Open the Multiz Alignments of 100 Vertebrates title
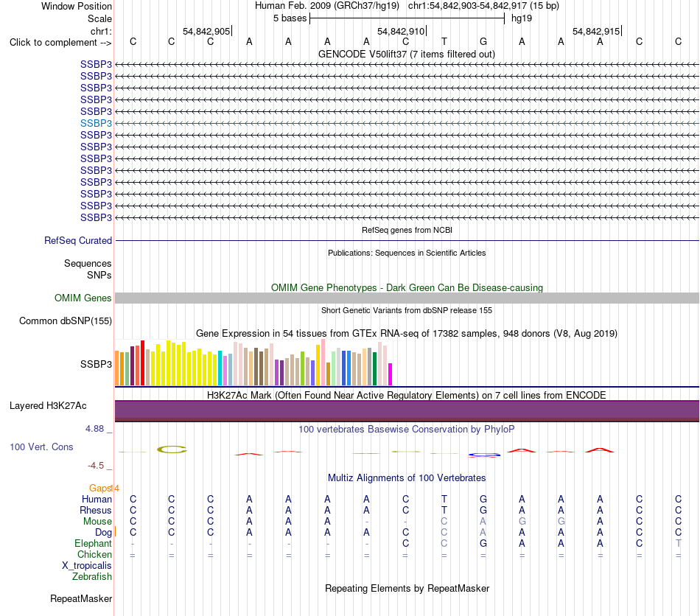This screenshot has width=700, height=616. pos(407,477)
